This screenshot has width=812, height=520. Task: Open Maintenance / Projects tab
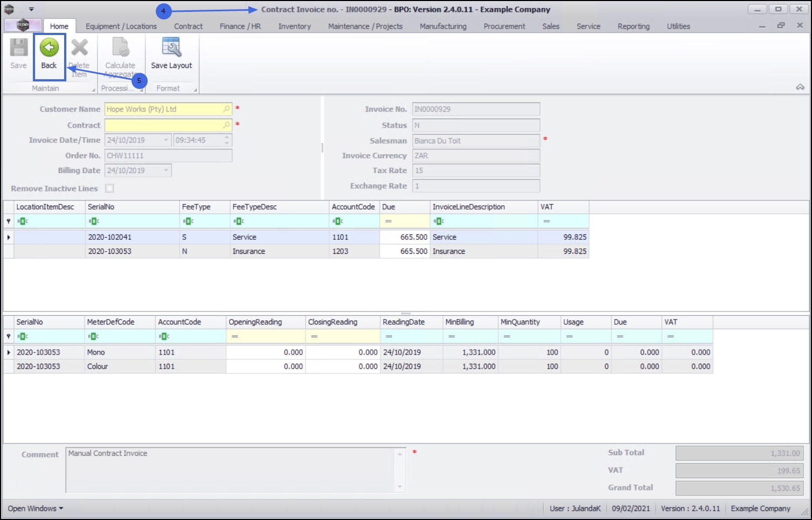click(365, 26)
